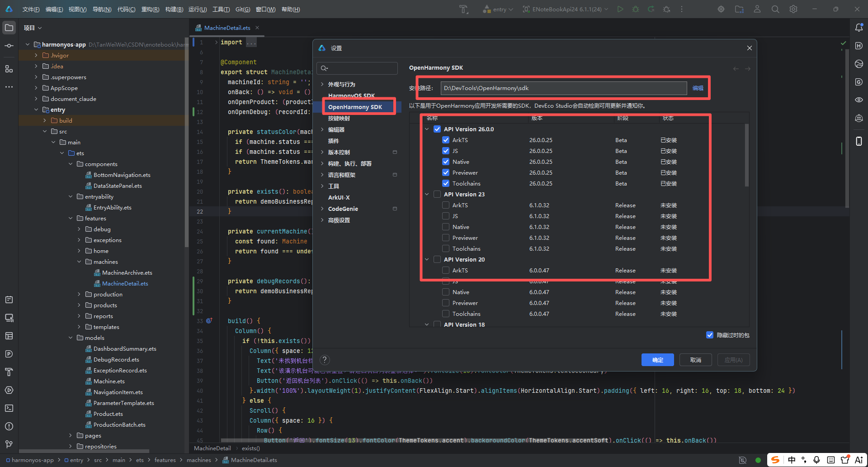Select HarmonyOS SDK in settings list
Viewport: 868px width, 467px height.
[352, 95]
